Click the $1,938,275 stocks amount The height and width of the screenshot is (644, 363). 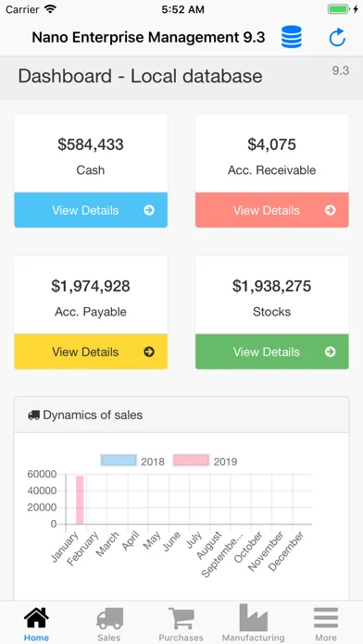[271, 286]
